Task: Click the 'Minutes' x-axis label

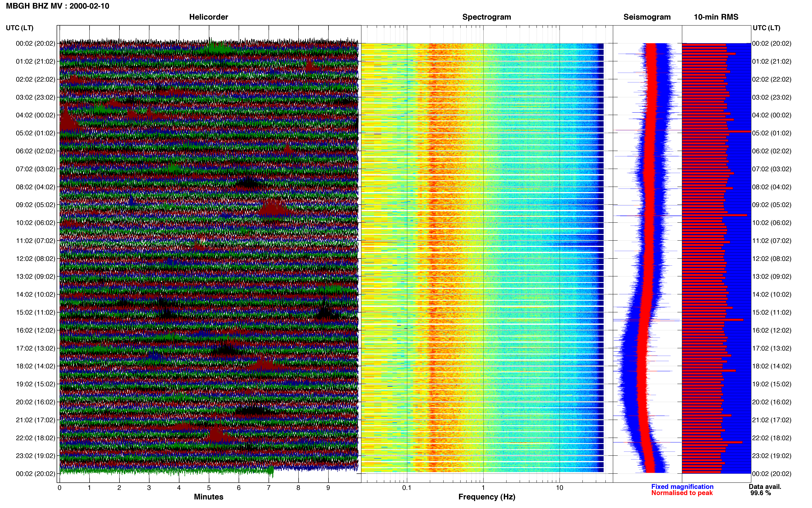Action: click(x=209, y=497)
